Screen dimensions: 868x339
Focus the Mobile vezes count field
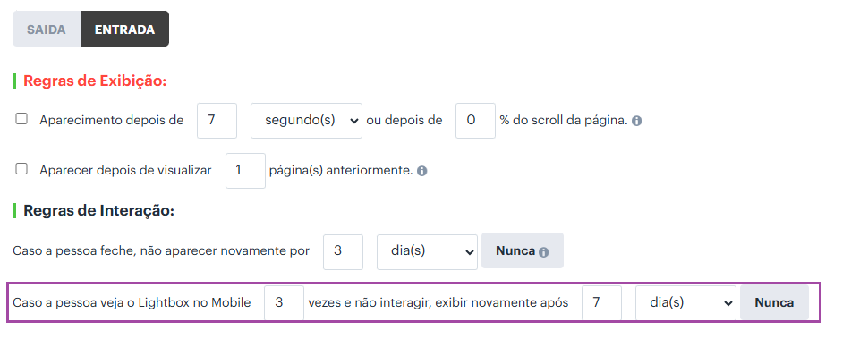[x=284, y=303]
